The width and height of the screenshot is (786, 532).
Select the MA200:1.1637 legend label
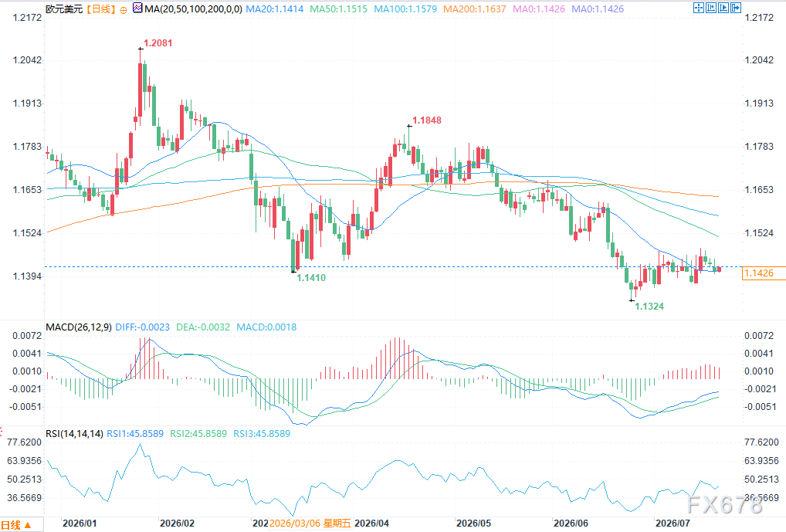point(475,9)
